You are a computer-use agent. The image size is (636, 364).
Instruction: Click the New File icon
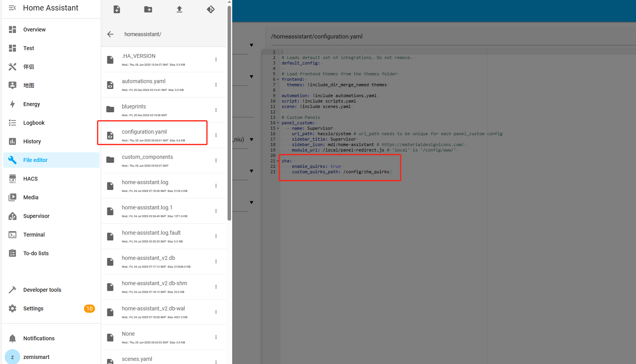click(x=117, y=9)
